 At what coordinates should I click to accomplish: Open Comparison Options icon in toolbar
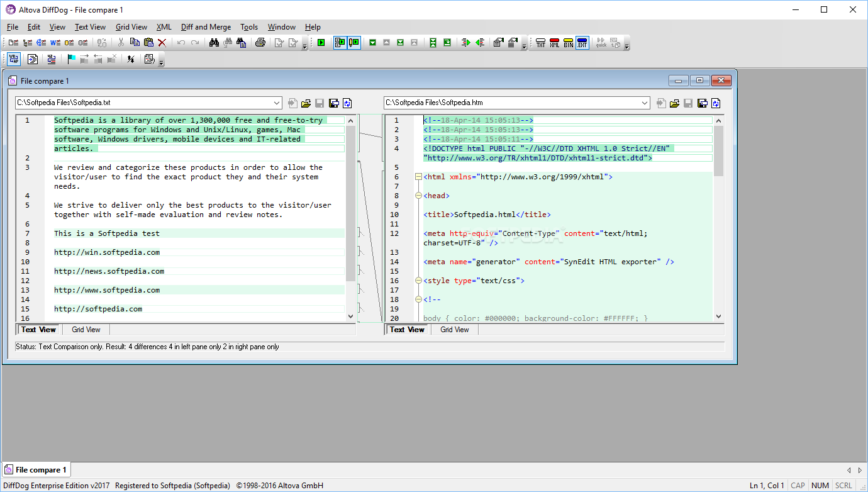(x=499, y=43)
